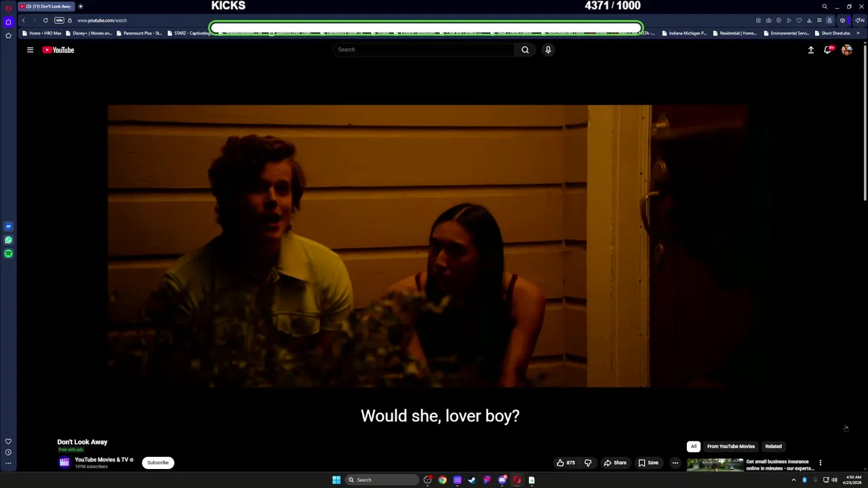Open the Residential Home bookmark
Screen dimensions: 868x488
coord(734,33)
